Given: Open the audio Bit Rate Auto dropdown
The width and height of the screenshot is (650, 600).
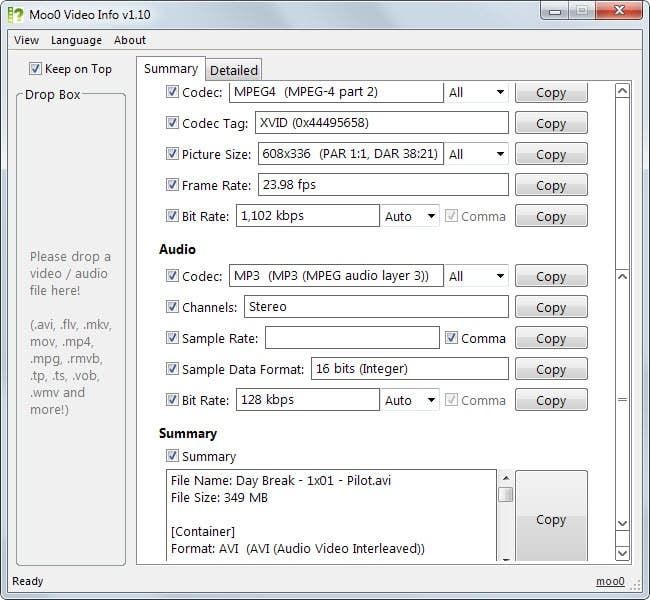Looking at the screenshot, I should [410, 400].
